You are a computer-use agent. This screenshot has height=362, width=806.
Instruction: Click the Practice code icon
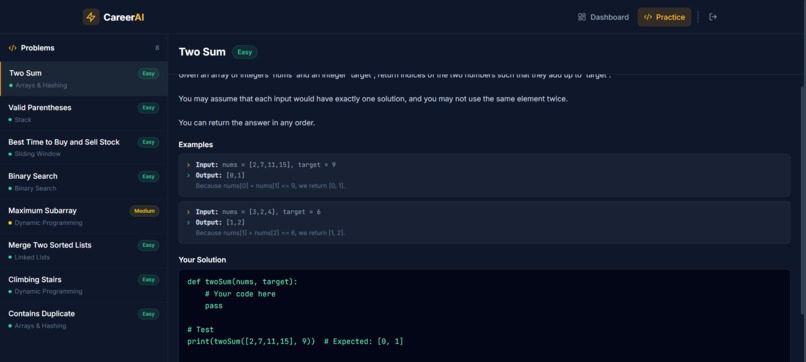[648, 17]
